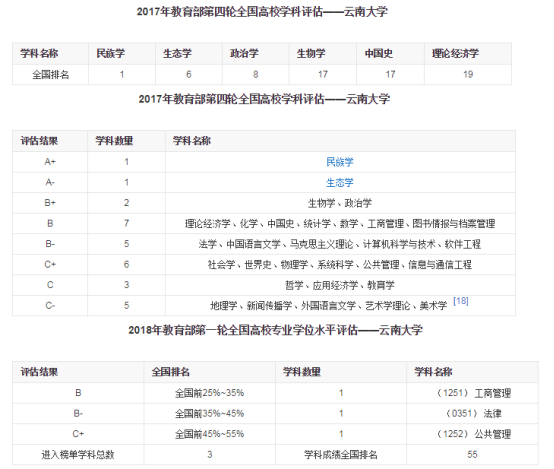Click the 哲学、应用经济学、教育学 cell

[x=340, y=285]
